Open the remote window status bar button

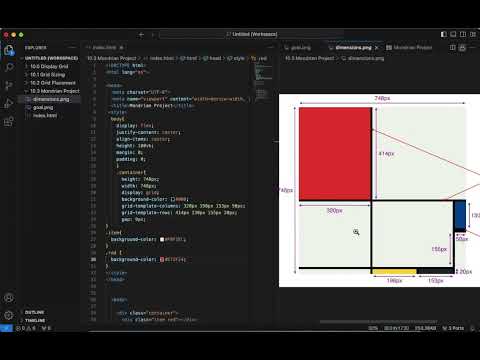tap(6, 328)
